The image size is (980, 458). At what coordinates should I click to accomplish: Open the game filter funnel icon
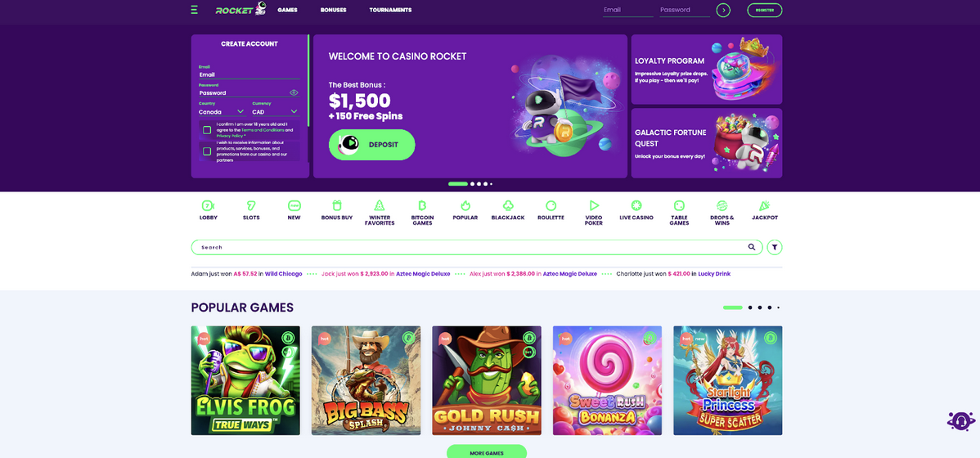775,248
